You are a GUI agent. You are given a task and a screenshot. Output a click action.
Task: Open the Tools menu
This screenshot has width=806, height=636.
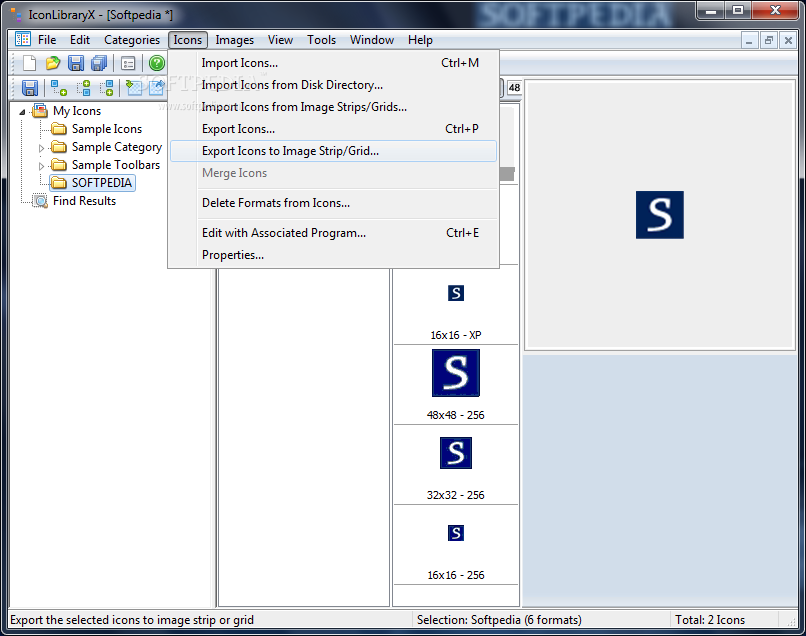click(321, 40)
